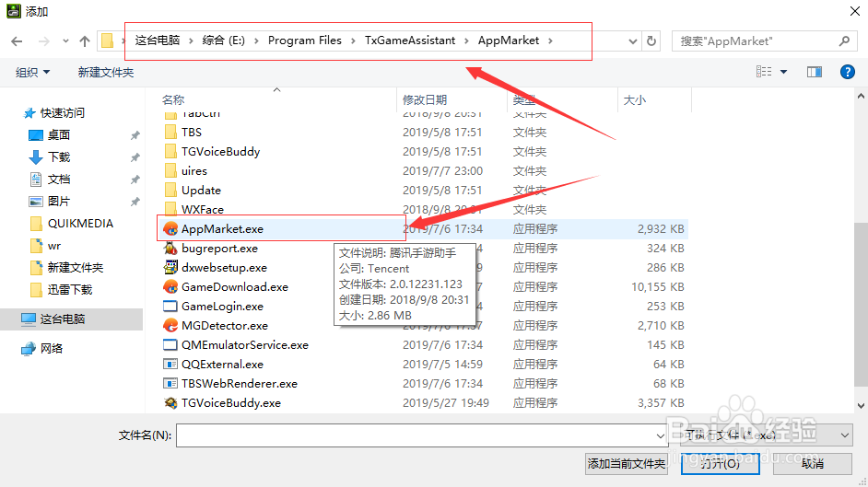Open the 组织 menu
The height and width of the screenshot is (487, 868).
point(32,73)
